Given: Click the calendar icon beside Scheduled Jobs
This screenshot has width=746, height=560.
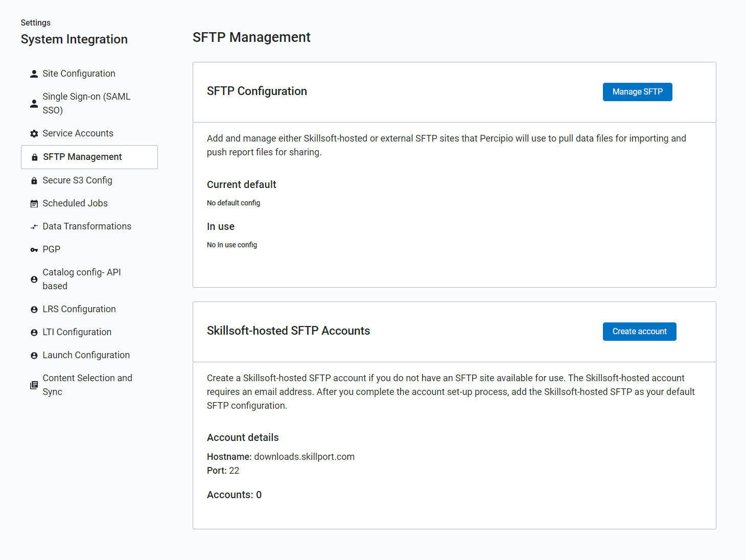Looking at the screenshot, I should point(34,204).
